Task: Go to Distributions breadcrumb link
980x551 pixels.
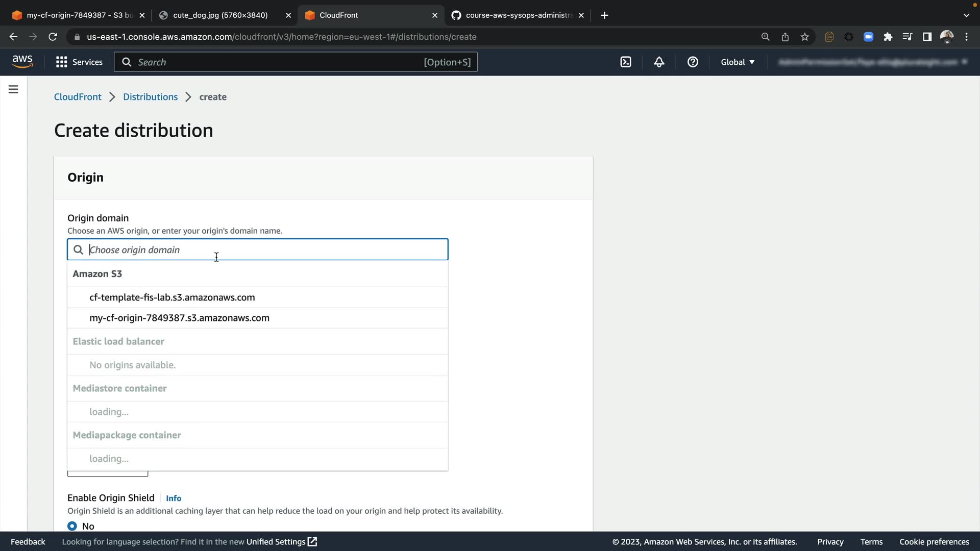Action: [x=150, y=97]
